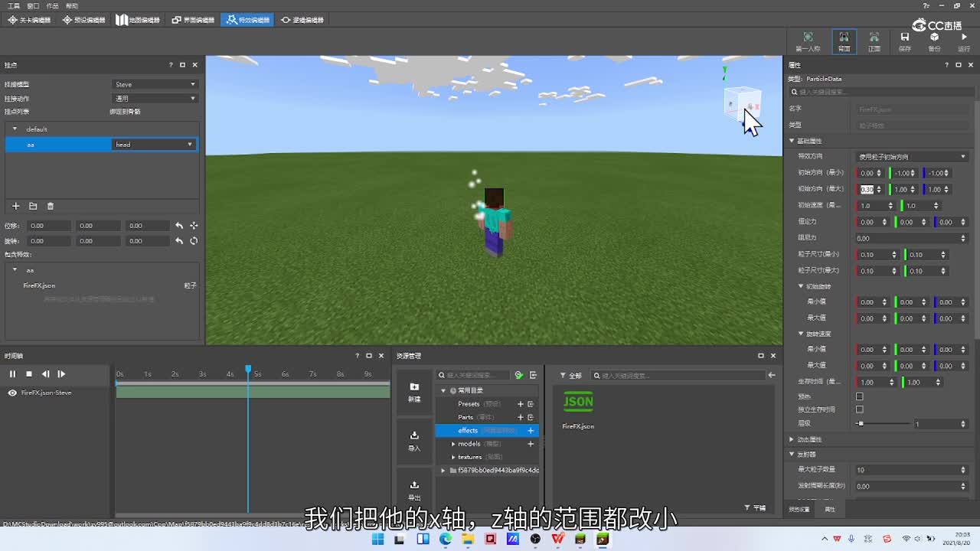Reset the 位移 row with undo arrow
980x551 pixels.
(x=179, y=226)
